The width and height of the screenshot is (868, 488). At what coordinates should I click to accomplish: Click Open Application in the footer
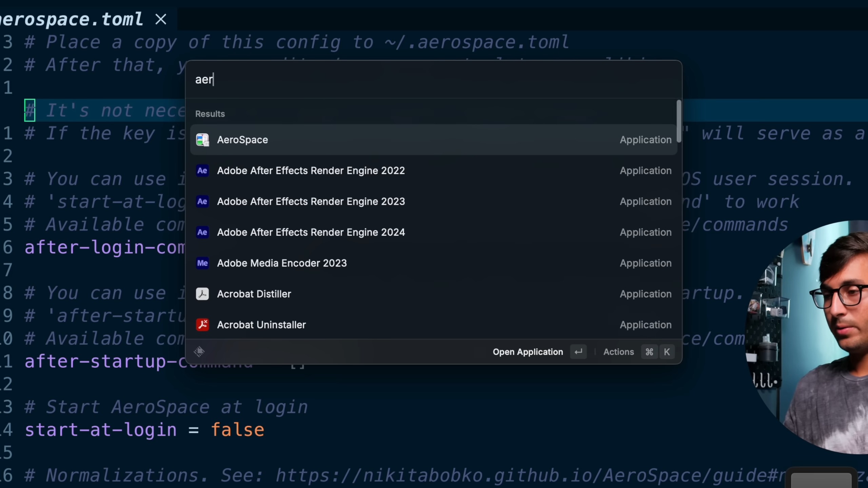pos(528,352)
